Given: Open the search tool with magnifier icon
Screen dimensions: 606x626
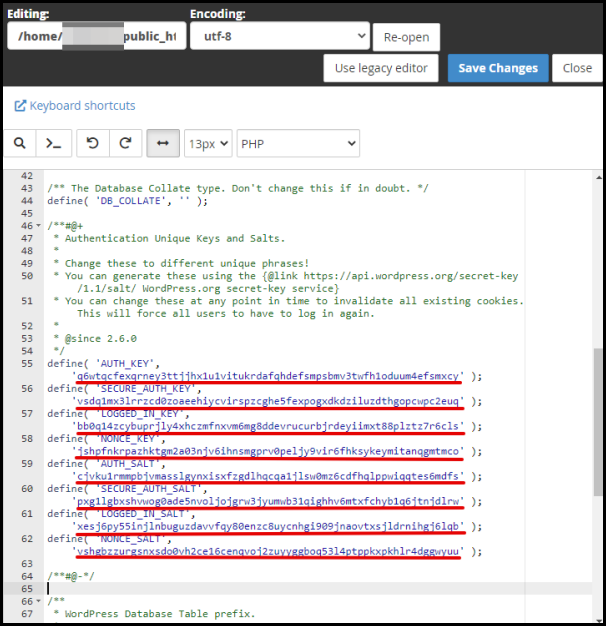Looking at the screenshot, I should [x=20, y=143].
